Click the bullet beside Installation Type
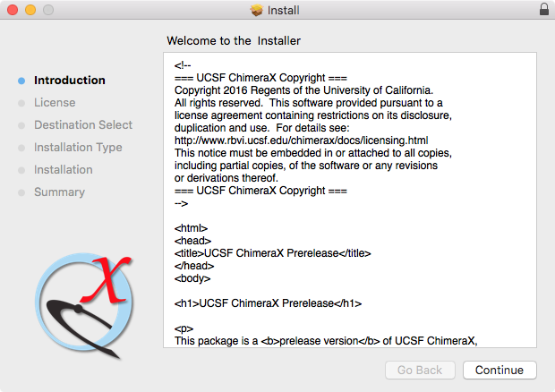 21,148
